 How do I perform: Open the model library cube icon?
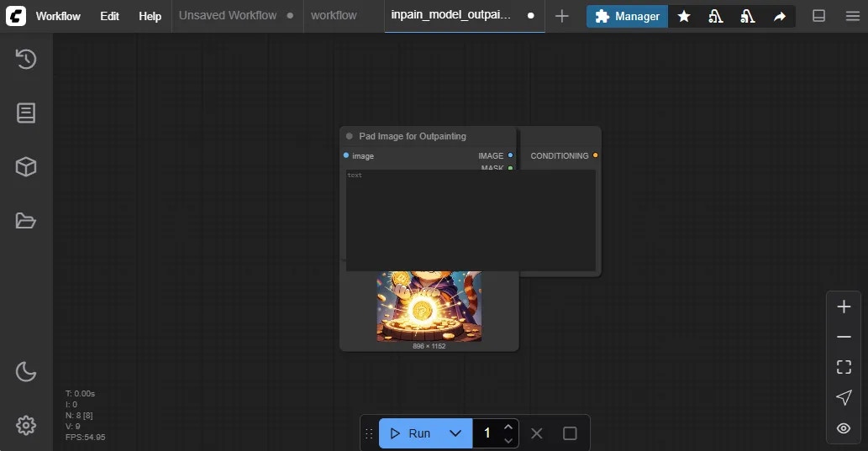[x=26, y=166]
